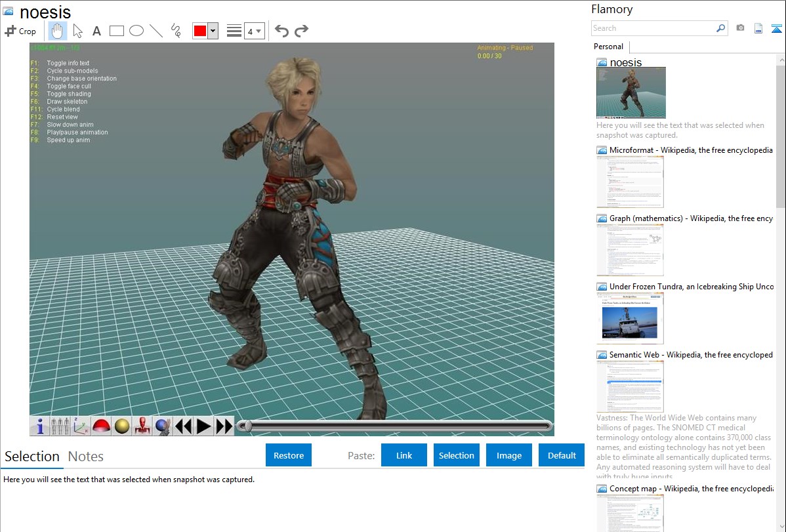Click the noesis window title icon

(x=8, y=11)
